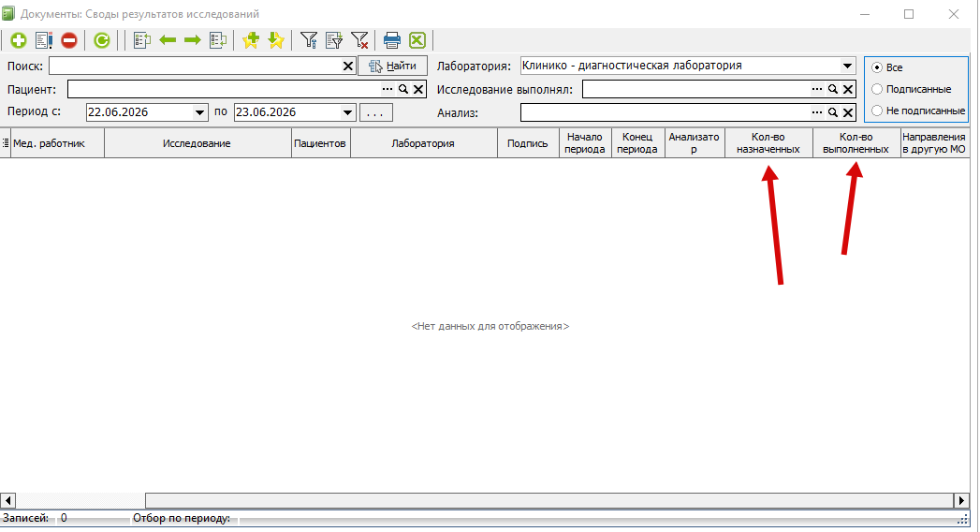The image size is (980, 532).
Task: Open ellipsis in Исследование выполнял field
Action: tap(817, 89)
